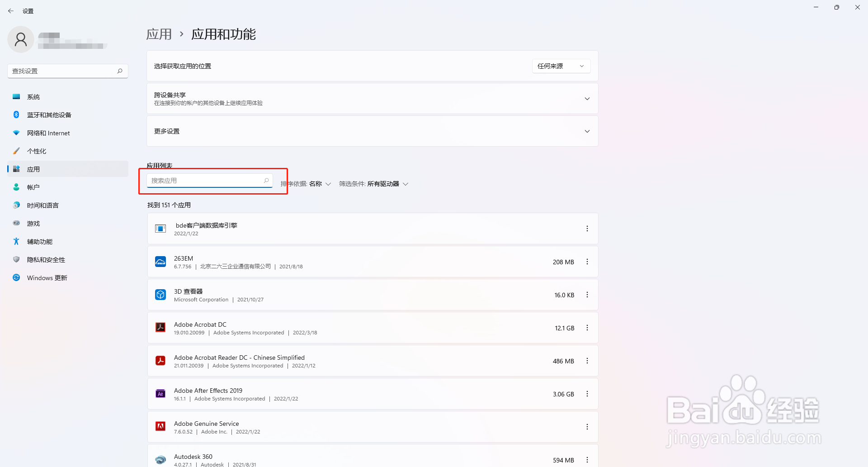Expand the 更多设置 section
This screenshot has width=868, height=467.
pyautogui.click(x=373, y=131)
